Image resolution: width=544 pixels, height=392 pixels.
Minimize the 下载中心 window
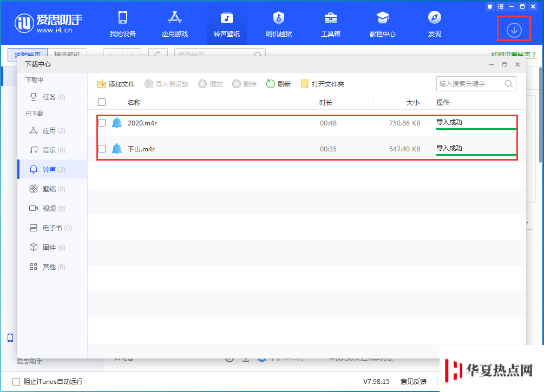[x=491, y=64]
